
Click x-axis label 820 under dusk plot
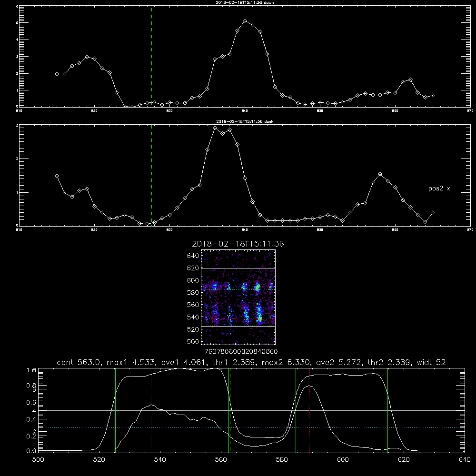94,230
